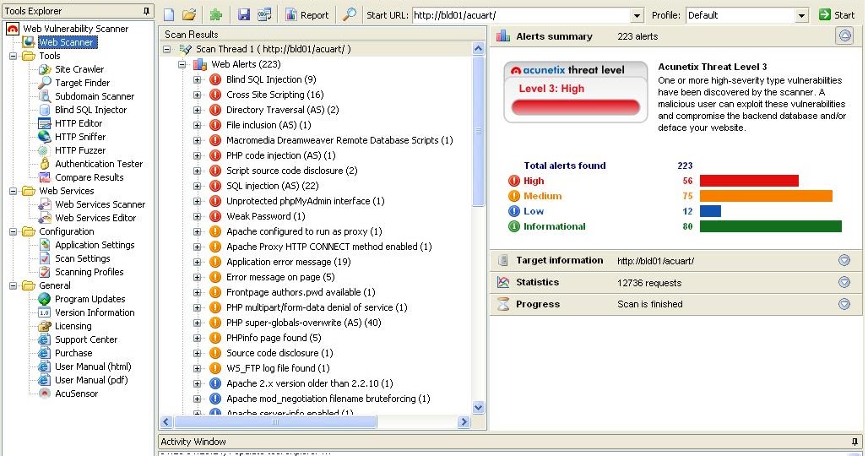
Task: Open User Manual (pdf)
Action: [91, 380]
